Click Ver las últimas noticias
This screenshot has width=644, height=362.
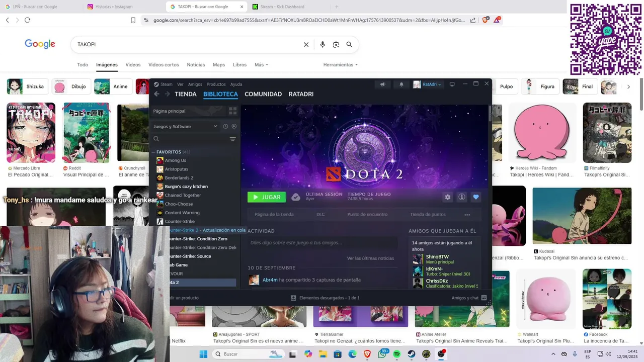pos(370,258)
